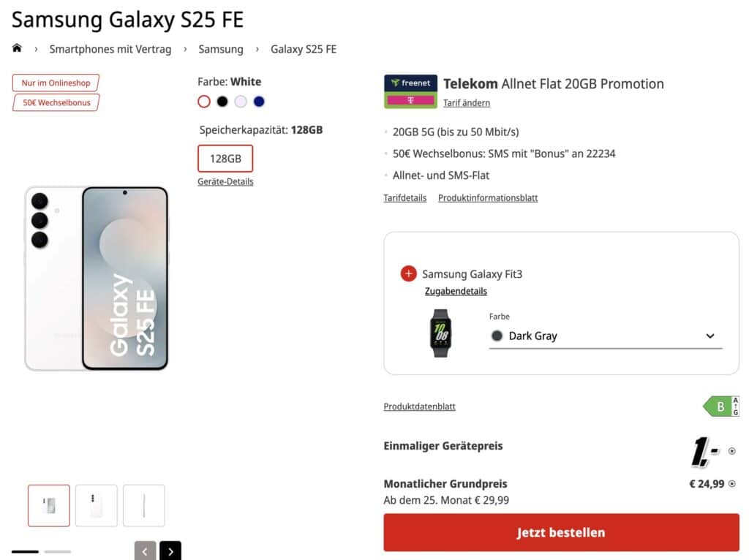
Task: Click the energy label B icon
Action: (721, 406)
